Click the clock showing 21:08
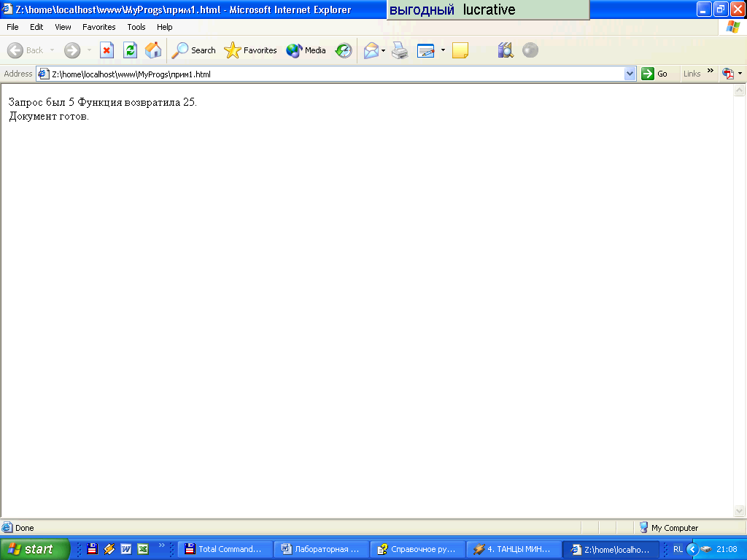Viewport: 747px width, 560px height. 727,549
